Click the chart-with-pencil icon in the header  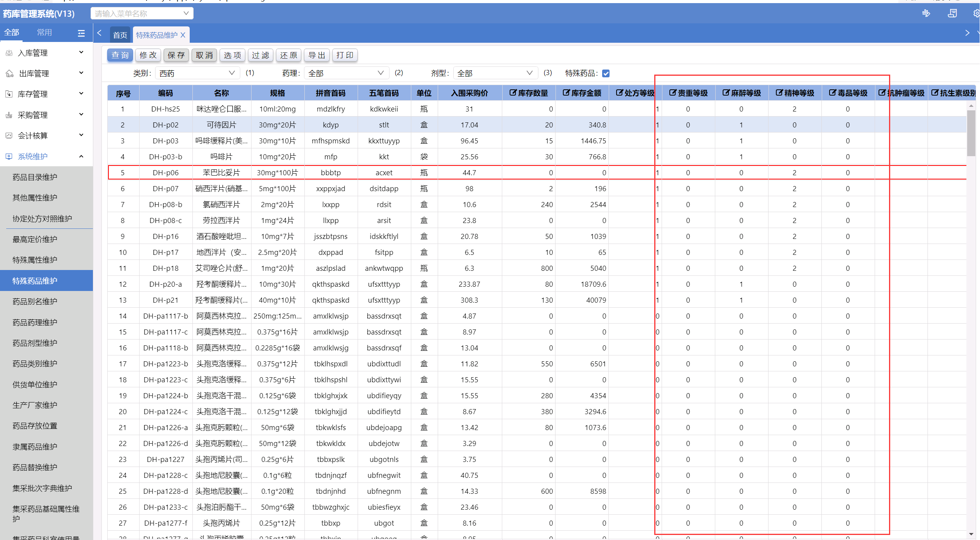926,14
